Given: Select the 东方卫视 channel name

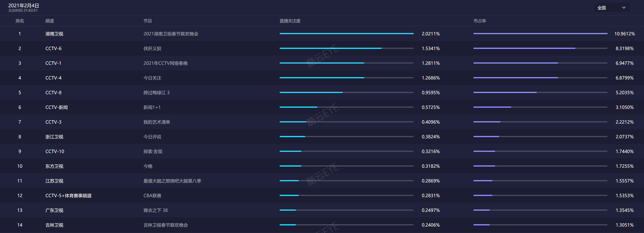Looking at the screenshot, I should 54,166.
